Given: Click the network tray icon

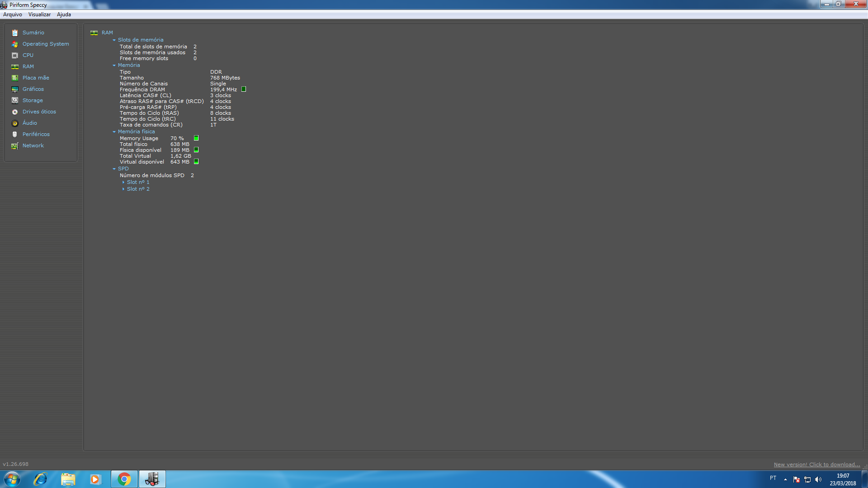Looking at the screenshot, I should click(807, 479).
